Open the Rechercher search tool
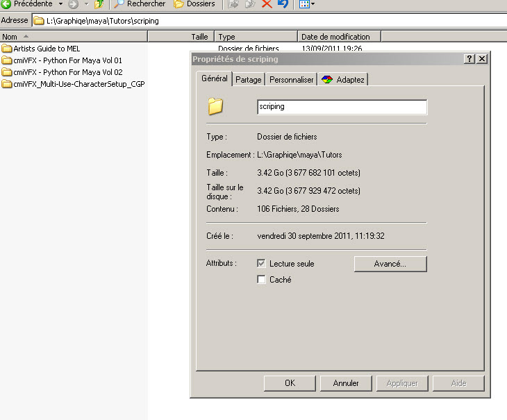This screenshot has width=507, height=420. tap(140, 4)
